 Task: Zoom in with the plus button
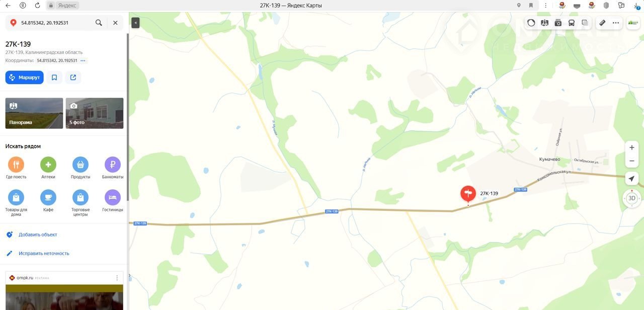point(632,147)
